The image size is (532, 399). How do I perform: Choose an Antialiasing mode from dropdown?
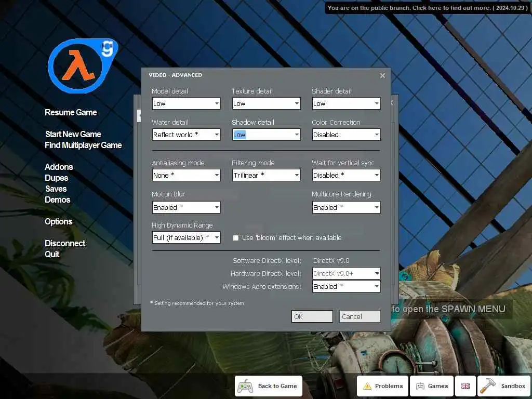(x=187, y=175)
